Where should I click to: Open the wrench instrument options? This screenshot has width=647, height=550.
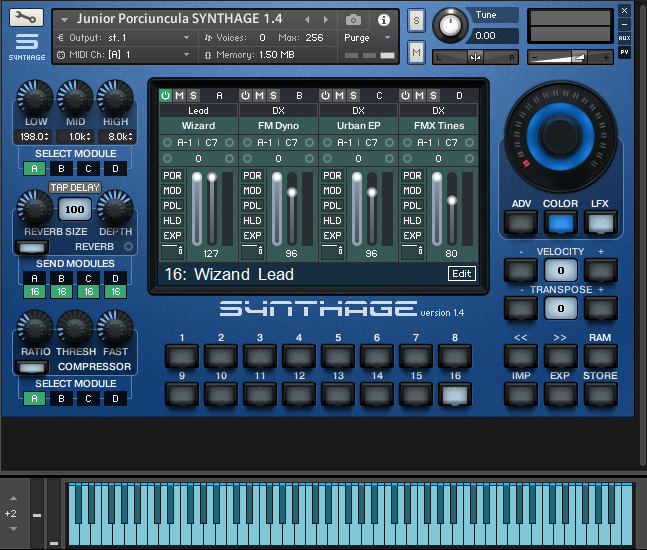tap(26, 18)
